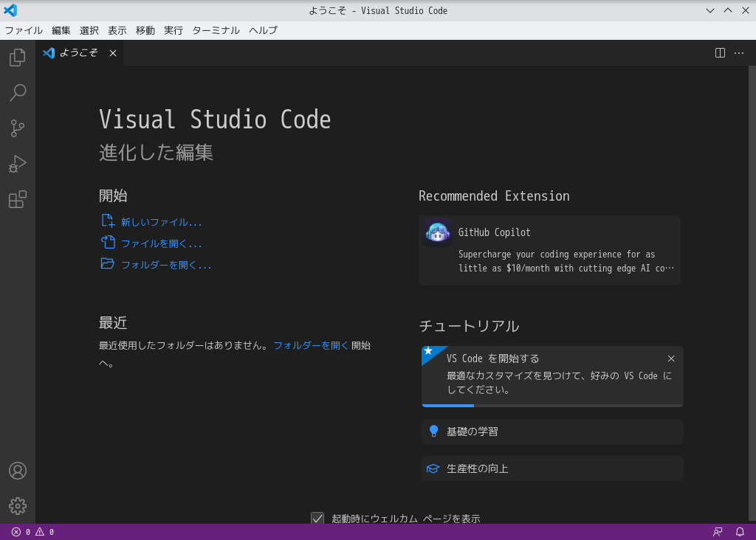756x540 pixels.
Task: Open the editor More Actions ellipsis
Action: [738, 53]
